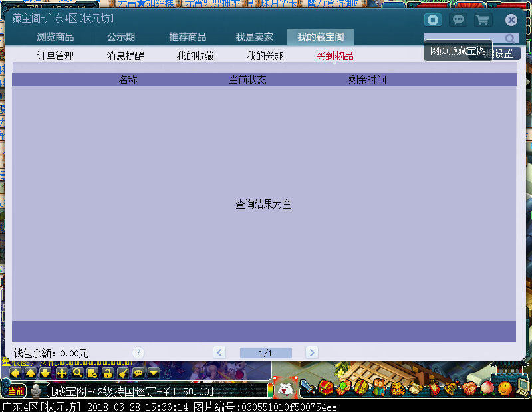
Task: Click the tiger head pet icon
Action: [397, 388]
